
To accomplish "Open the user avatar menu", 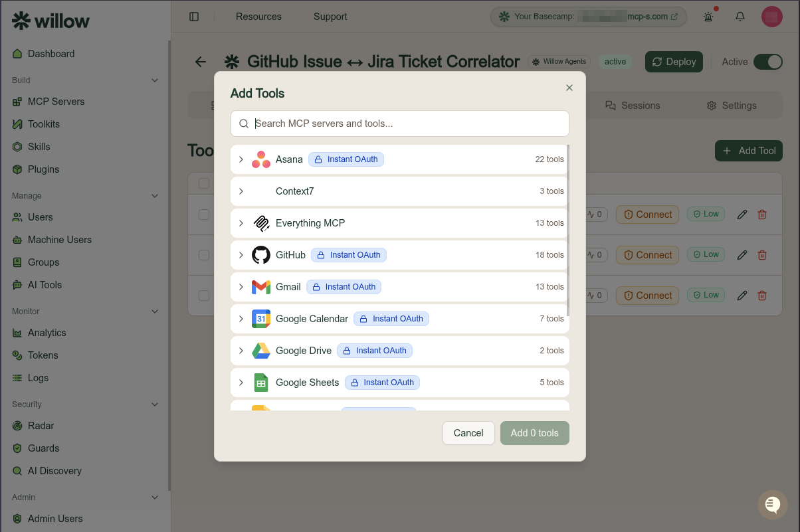I will (x=771, y=17).
